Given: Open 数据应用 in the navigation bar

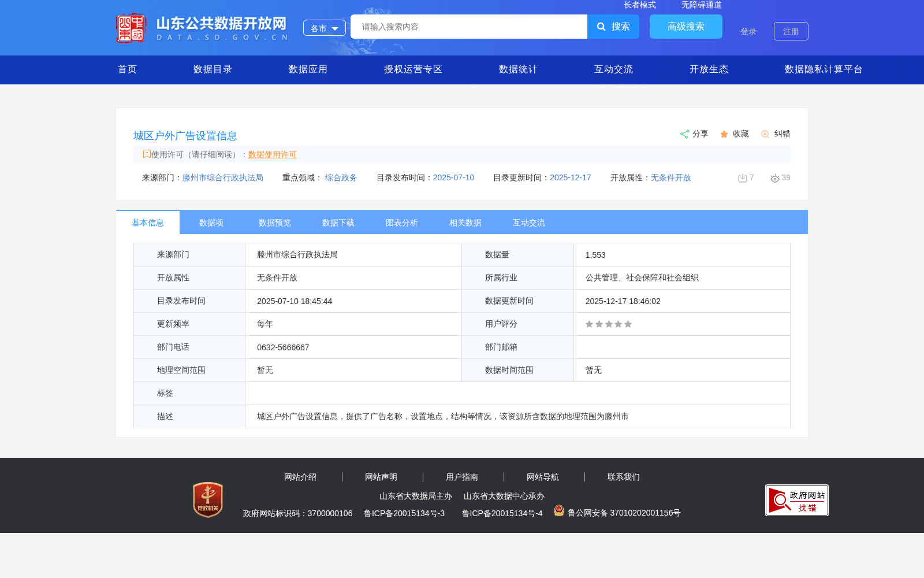Looking at the screenshot, I should [x=308, y=69].
